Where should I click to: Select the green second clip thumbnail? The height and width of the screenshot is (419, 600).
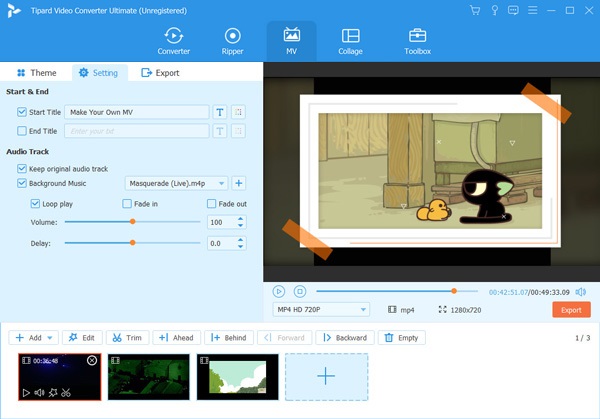pos(149,377)
